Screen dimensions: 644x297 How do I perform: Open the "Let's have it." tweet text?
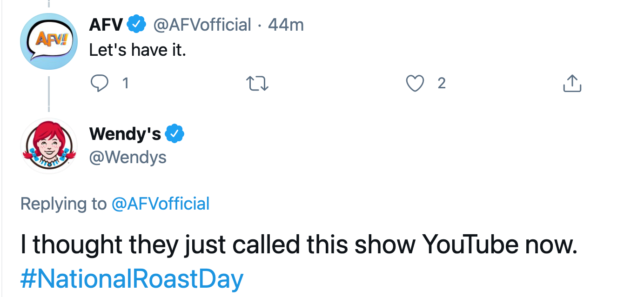137,50
